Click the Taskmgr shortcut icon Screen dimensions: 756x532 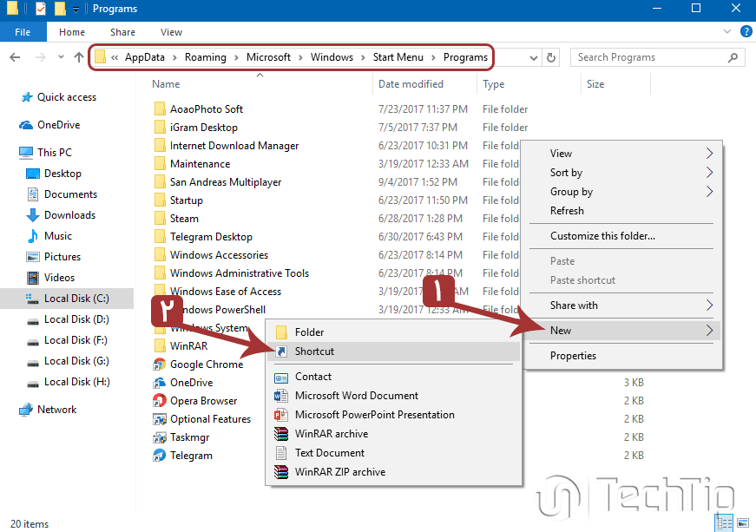159,437
